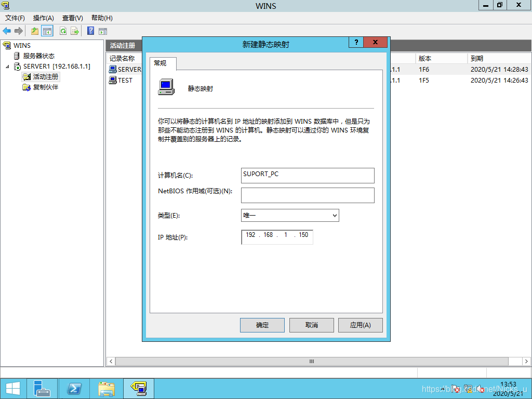Click the IP 地址 field

coord(277,237)
